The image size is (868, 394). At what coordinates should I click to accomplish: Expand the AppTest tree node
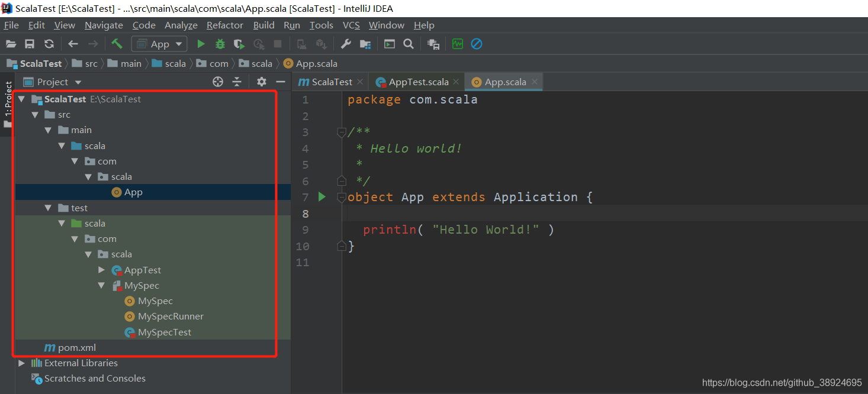coord(101,270)
